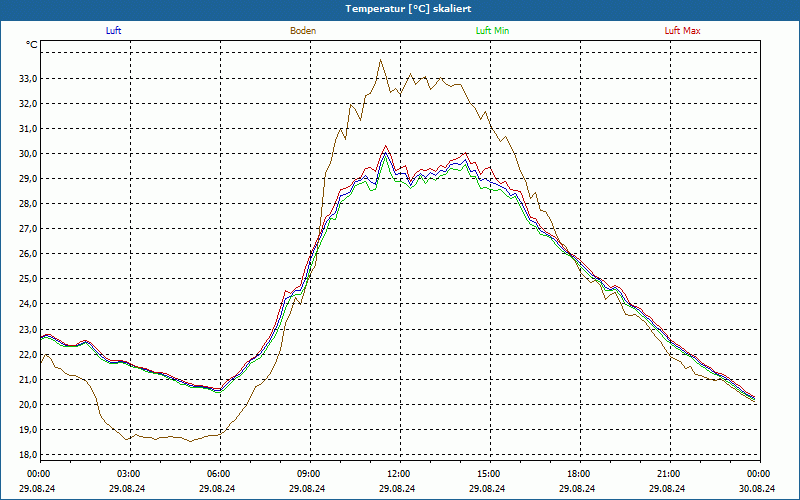
Task: Click the chart title 'Temperatur [°C] skaliert'
Action: click(x=408, y=9)
